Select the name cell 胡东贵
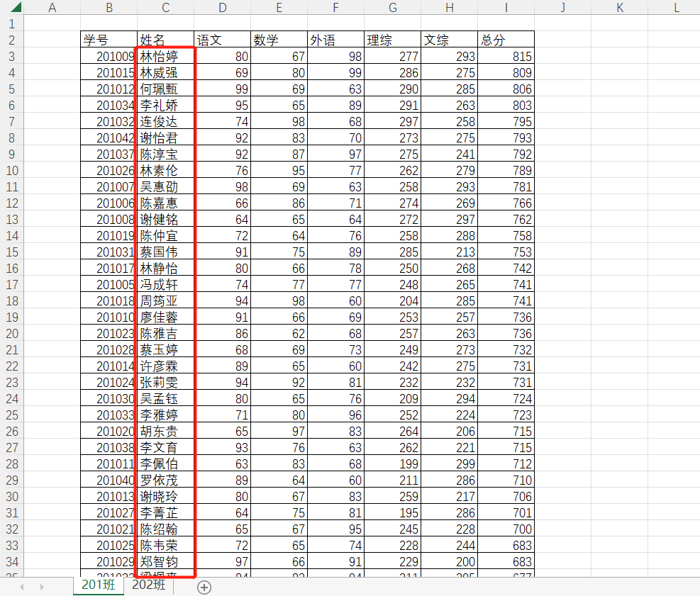700x596 pixels. point(166,431)
